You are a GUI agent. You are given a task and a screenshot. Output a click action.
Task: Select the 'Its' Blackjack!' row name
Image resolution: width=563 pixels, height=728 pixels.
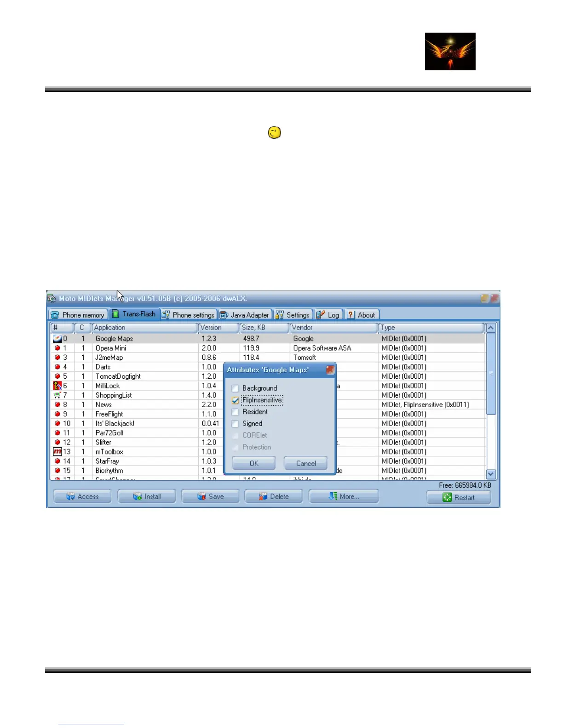pos(115,423)
